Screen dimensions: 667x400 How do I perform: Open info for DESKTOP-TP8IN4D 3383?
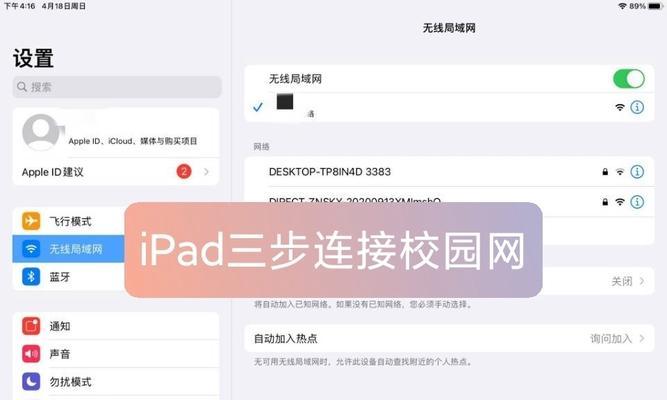(637, 172)
